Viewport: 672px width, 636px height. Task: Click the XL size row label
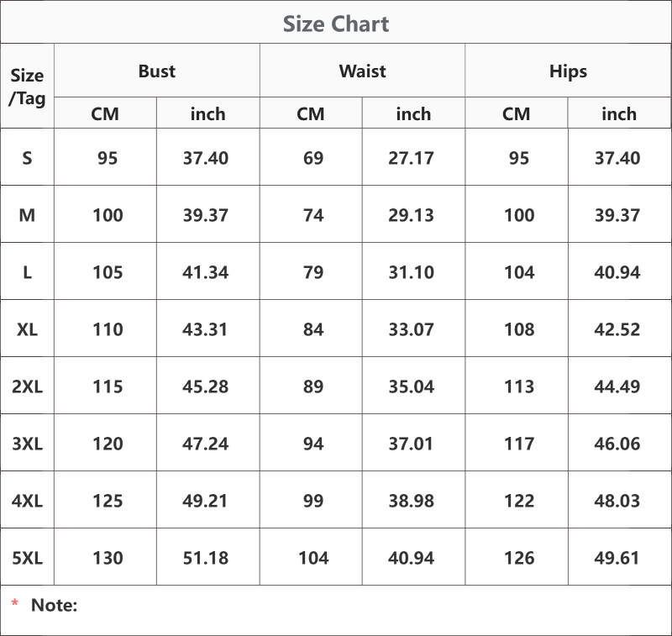point(27,329)
